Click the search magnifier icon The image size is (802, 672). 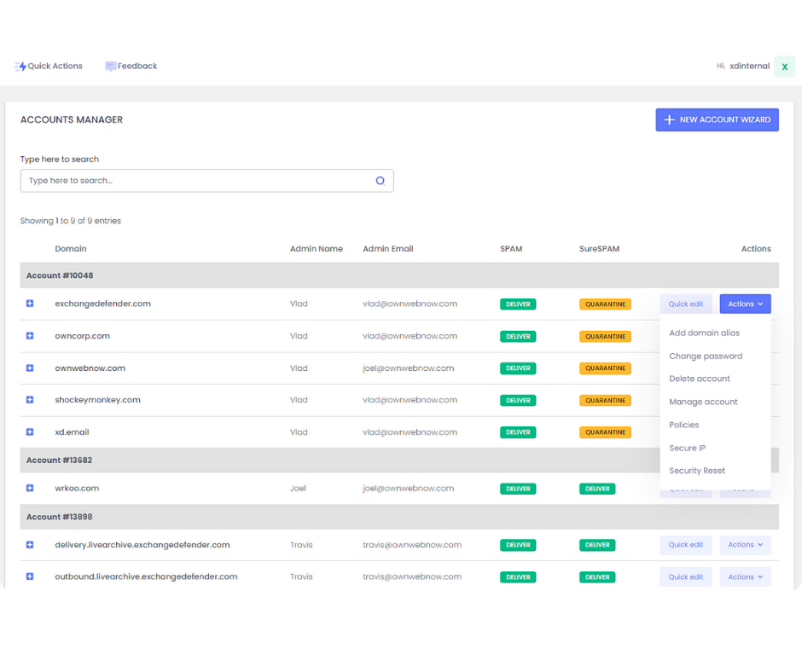[x=381, y=181]
